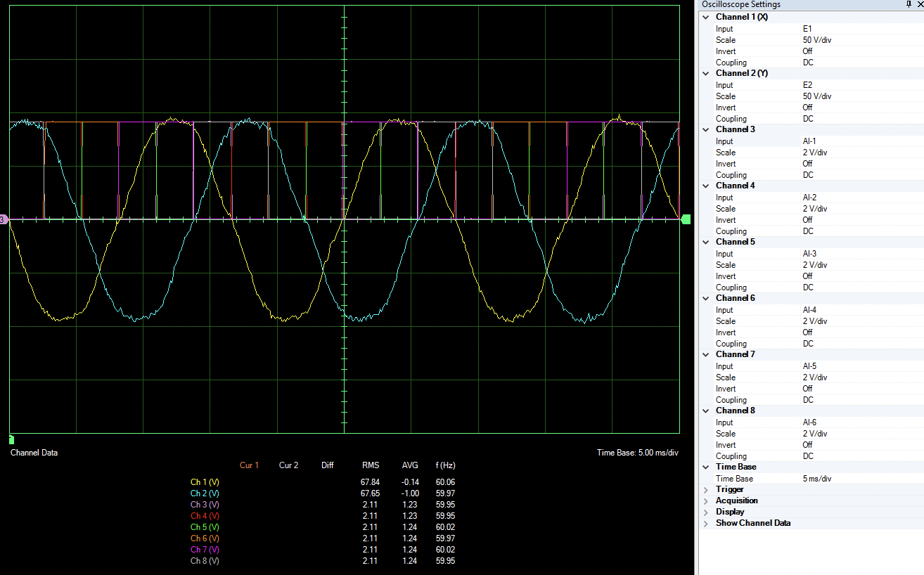This screenshot has width=924, height=575.
Task: Collapse the Channel 1 (X) section
Action: pos(706,17)
